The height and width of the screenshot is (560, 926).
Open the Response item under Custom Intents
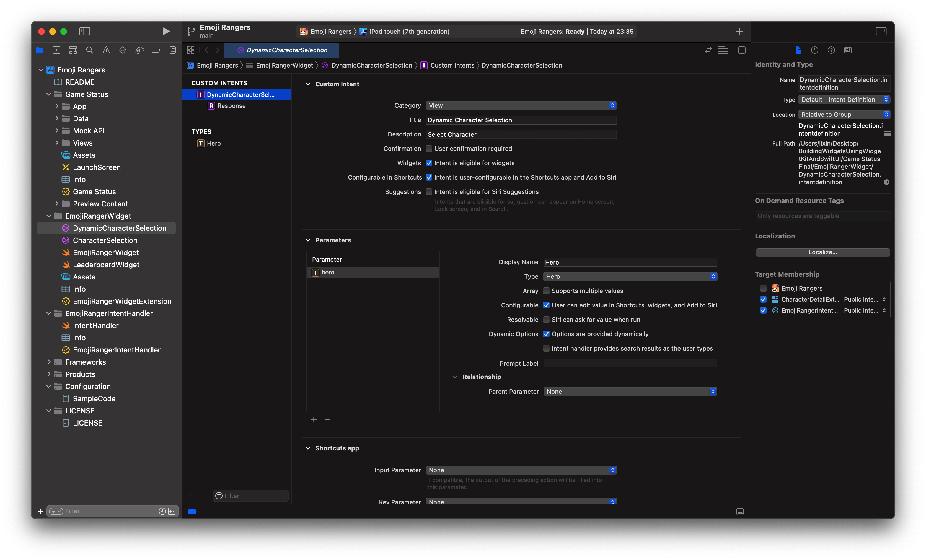[232, 106]
